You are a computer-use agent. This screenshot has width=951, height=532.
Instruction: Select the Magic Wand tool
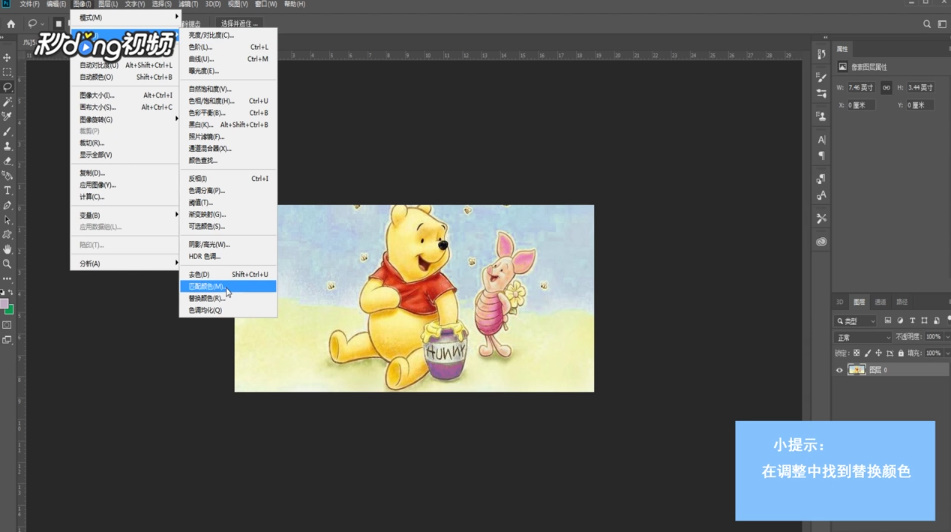pos(7,102)
